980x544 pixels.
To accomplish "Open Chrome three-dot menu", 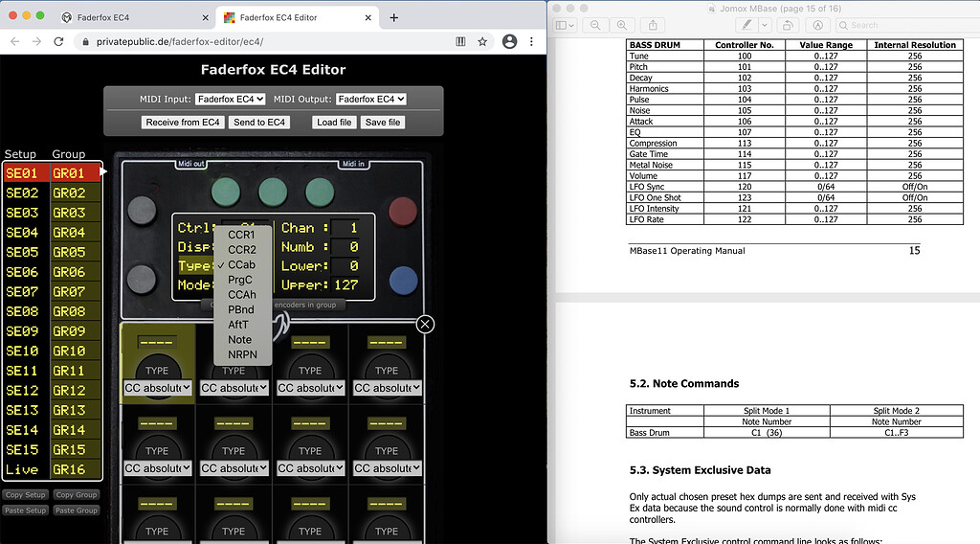I will [x=531, y=42].
